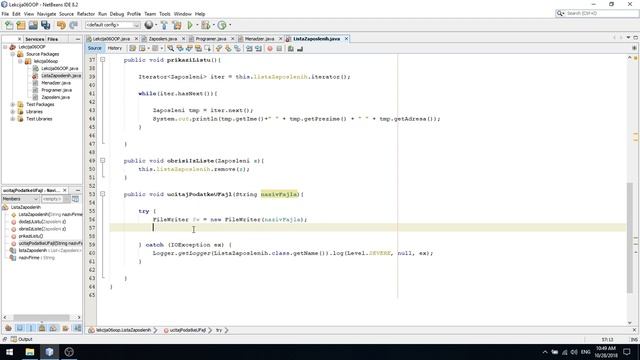640x360 pixels.
Task: Collapse the Source Packages node
Action: point(13,54)
